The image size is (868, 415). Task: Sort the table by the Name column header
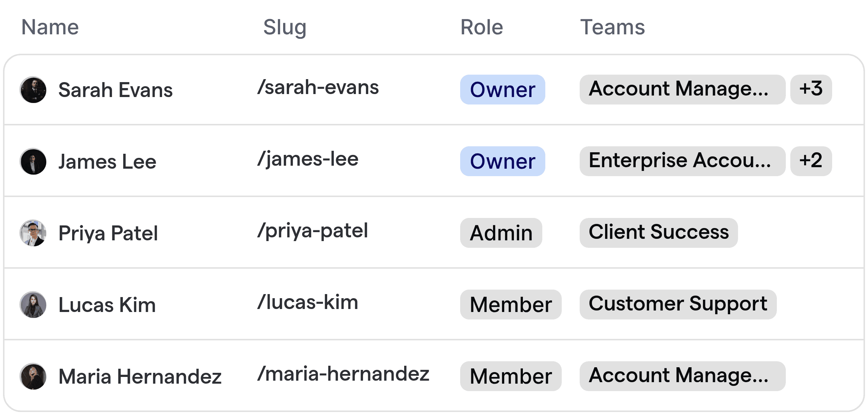[x=50, y=27]
